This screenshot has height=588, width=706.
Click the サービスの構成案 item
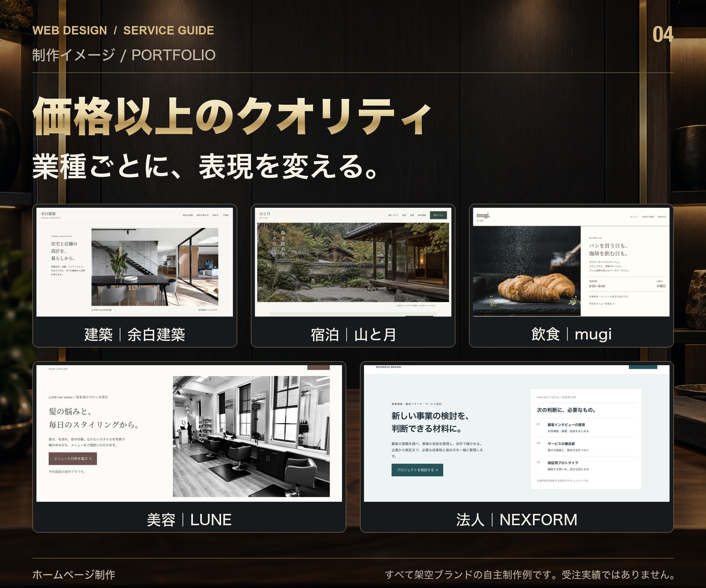pos(561,444)
